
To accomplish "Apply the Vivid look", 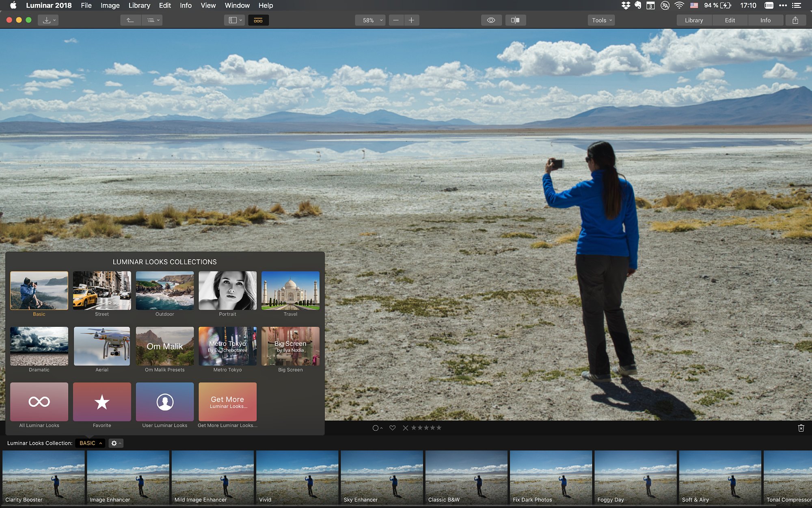I will point(297,478).
